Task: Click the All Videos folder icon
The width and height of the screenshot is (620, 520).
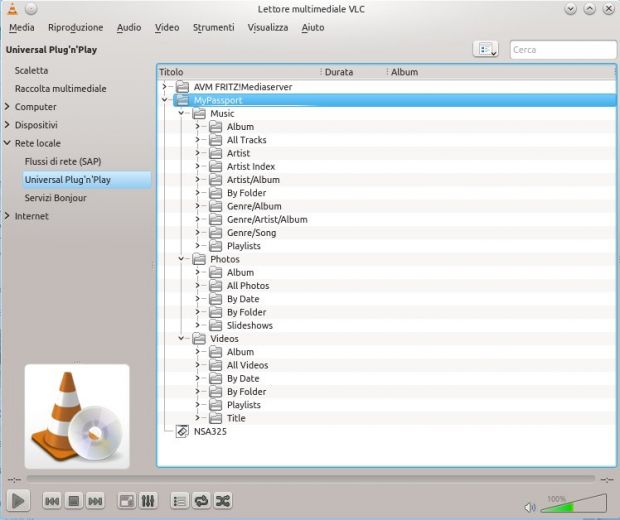Action: click(x=215, y=365)
